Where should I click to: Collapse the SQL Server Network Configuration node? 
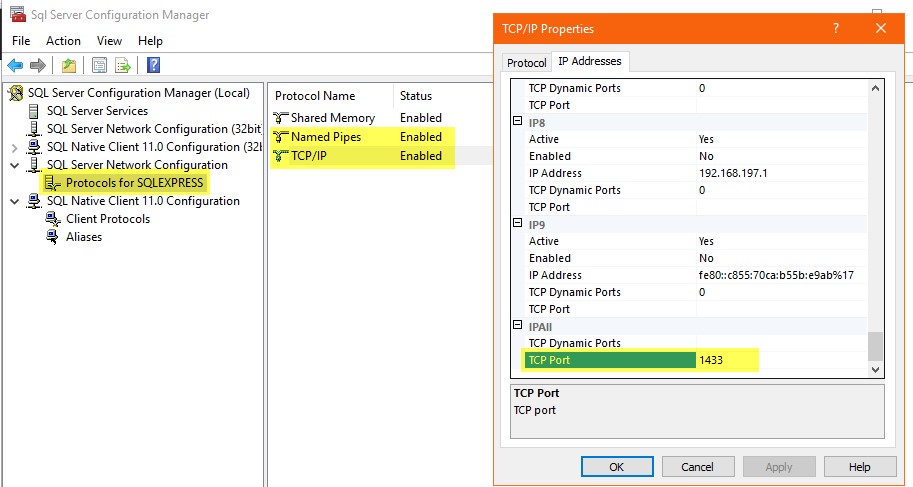(x=15, y=165)
